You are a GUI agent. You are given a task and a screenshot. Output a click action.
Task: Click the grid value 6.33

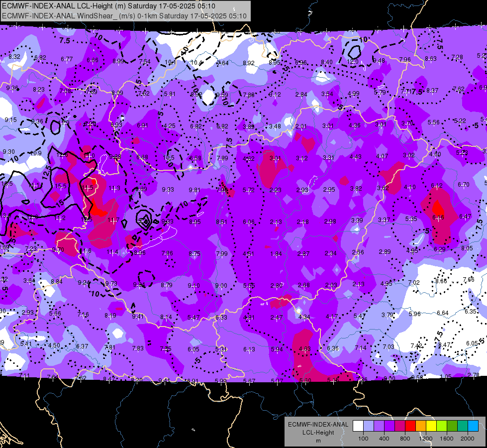[x=221, y=318]
